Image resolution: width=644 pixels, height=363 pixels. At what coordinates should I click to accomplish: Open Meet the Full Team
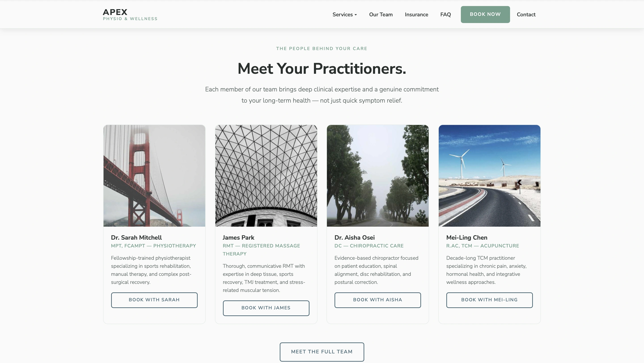(x=322, y=352)
